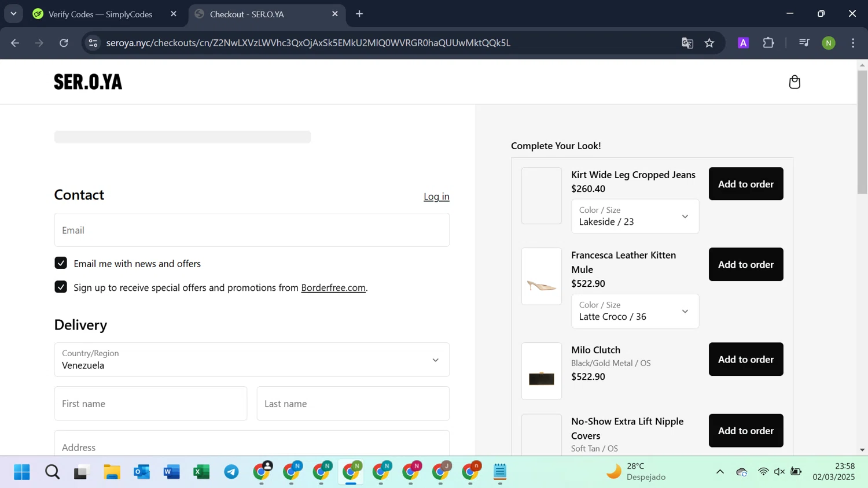
Task: Open Color/Size dropdown for Kirt Jeans
Action: pyautogui.click(x=635, y=216)
